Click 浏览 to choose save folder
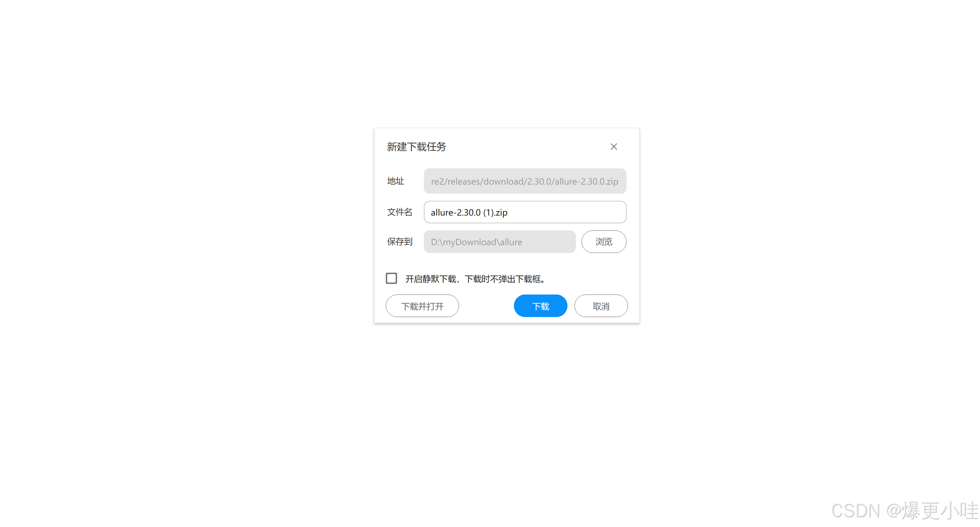Viewport: 980px width, 527px height. pos(604,241)
